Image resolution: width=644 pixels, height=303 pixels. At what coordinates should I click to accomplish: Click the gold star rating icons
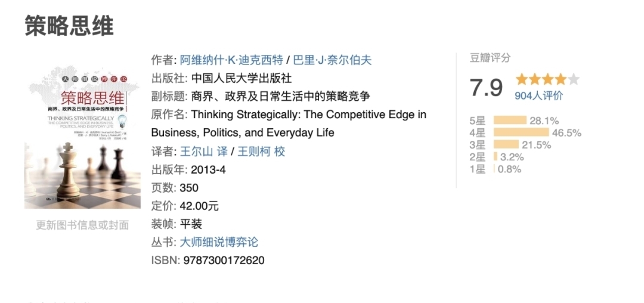[541, 80]
